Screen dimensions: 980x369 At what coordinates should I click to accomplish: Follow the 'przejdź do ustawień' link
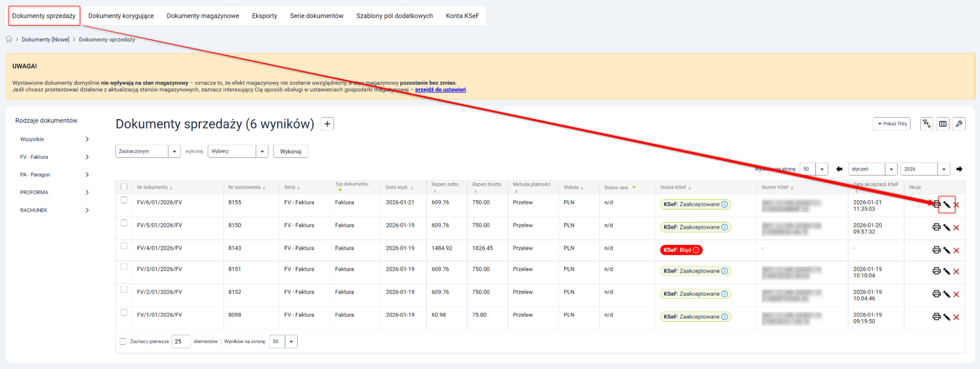(440, 90)
